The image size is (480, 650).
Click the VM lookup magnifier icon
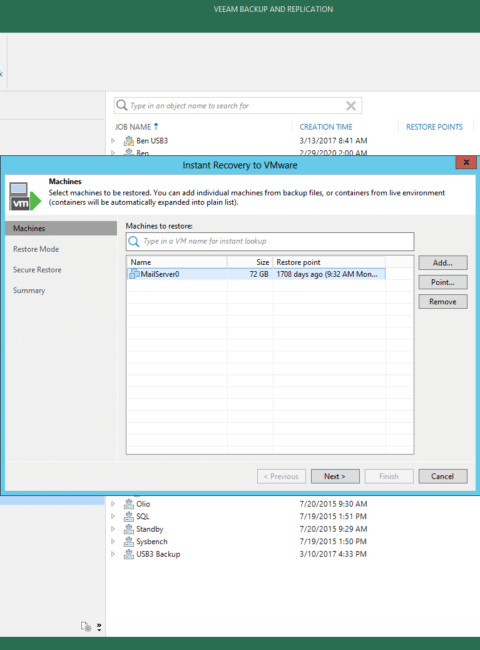tap(133, 241)
